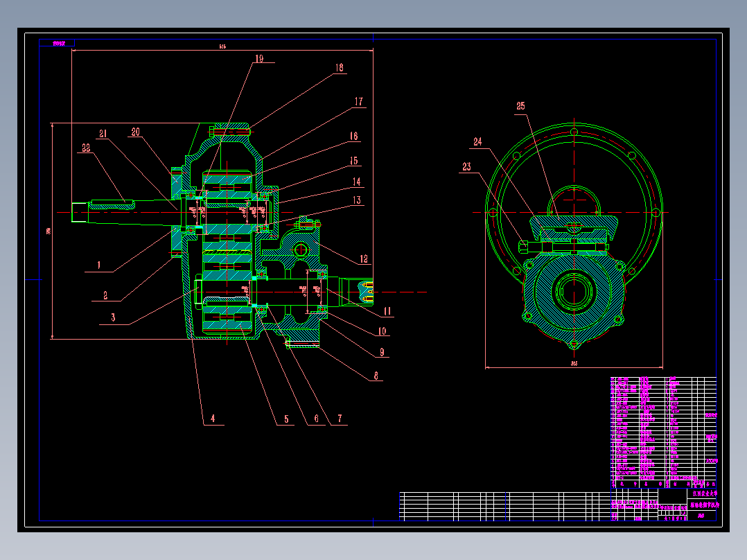The width and height of the screenshot is (747, 560).
Task: Click the 515 dimension above the section view
Action: (x=222, y=46)
